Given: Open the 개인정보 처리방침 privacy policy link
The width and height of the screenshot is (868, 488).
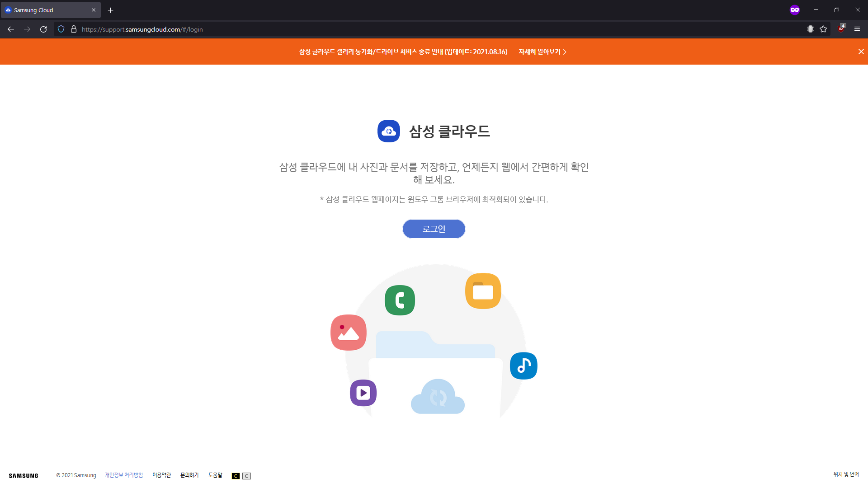Looking at the screenshot, I should (124, 475).
